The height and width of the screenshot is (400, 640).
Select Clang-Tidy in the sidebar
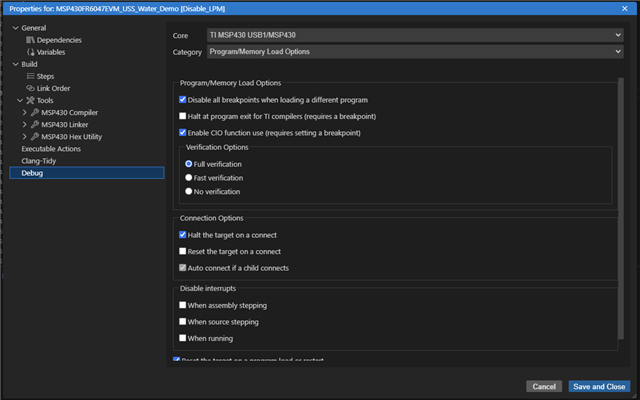41,160
